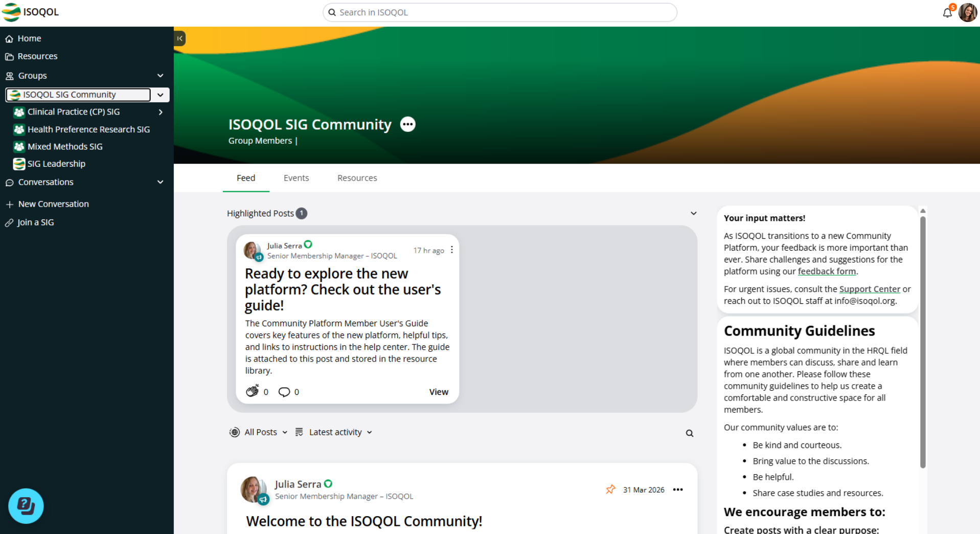The width and height of the screenshot is (980, 534).
Task: Collapse the Highlighted Posts section
Action: tap(694, 213)
